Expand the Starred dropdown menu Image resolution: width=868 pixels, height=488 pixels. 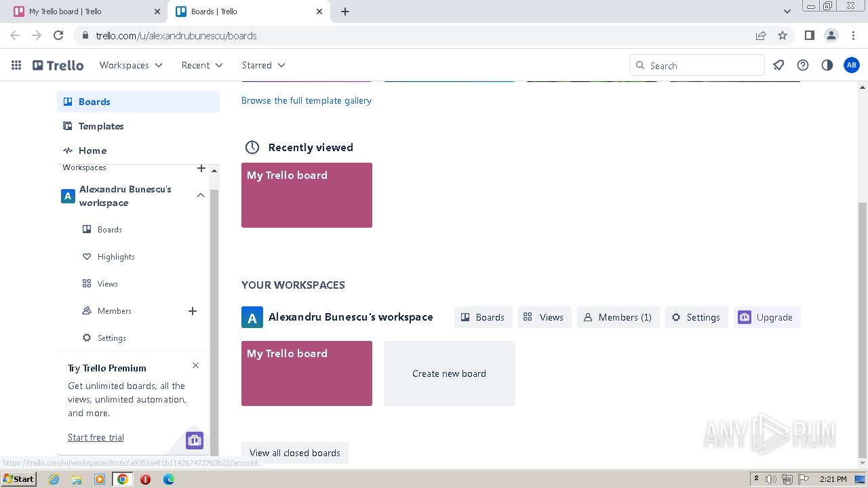tap(263, 65)
